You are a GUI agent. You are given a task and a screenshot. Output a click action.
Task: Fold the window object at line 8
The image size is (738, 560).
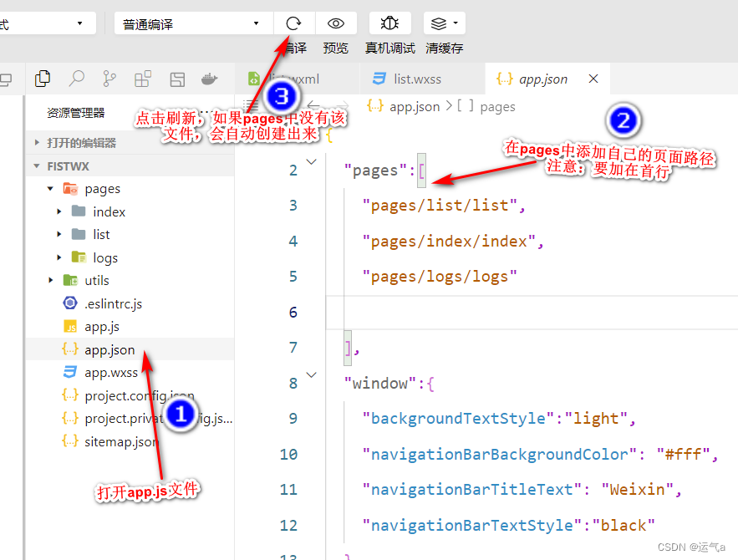(312, 375)
